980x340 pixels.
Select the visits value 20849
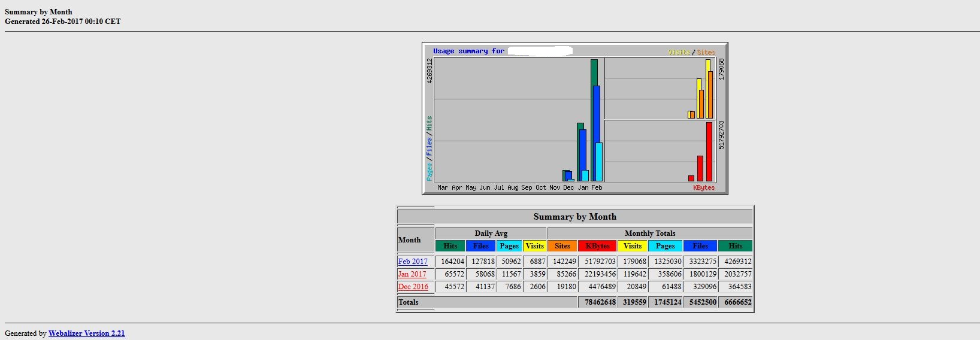point(637,287)
